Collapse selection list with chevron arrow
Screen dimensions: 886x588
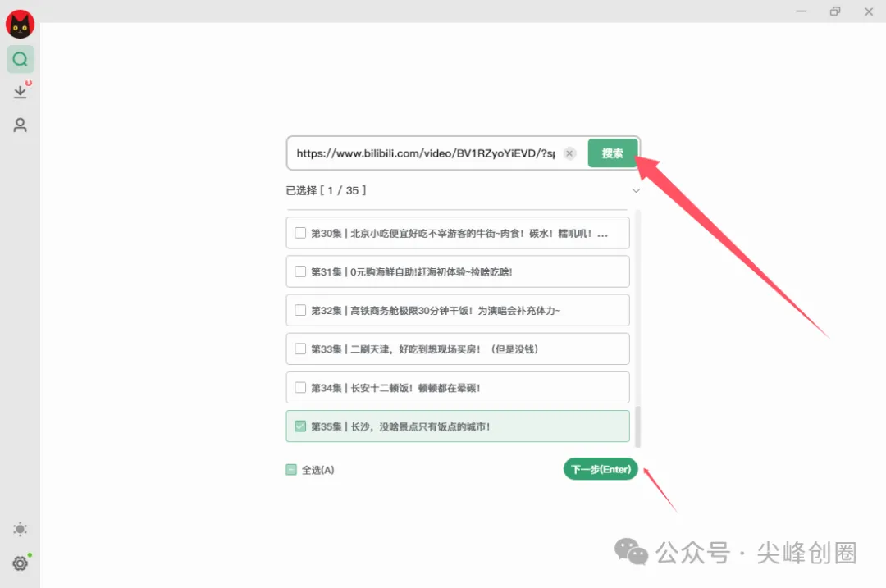pyautogui.click(x=636, y=190)
